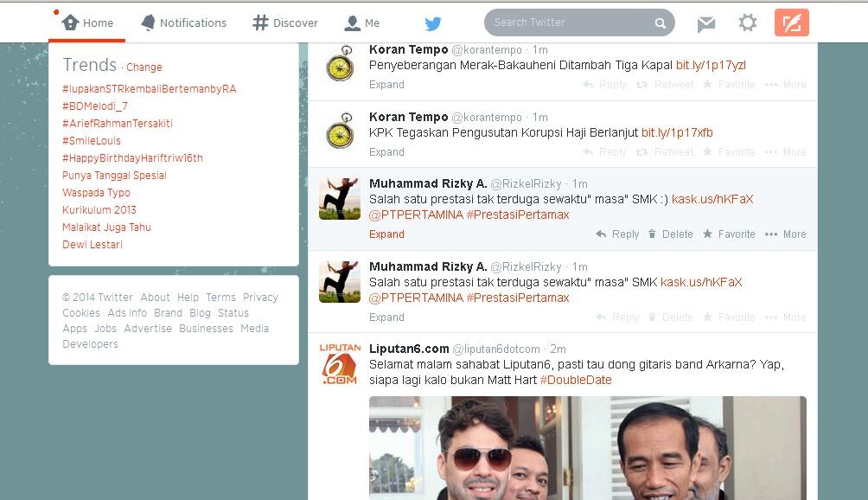Click the Search Twitter field
Viewport: 868px width, 500px height.
point(579,22)
